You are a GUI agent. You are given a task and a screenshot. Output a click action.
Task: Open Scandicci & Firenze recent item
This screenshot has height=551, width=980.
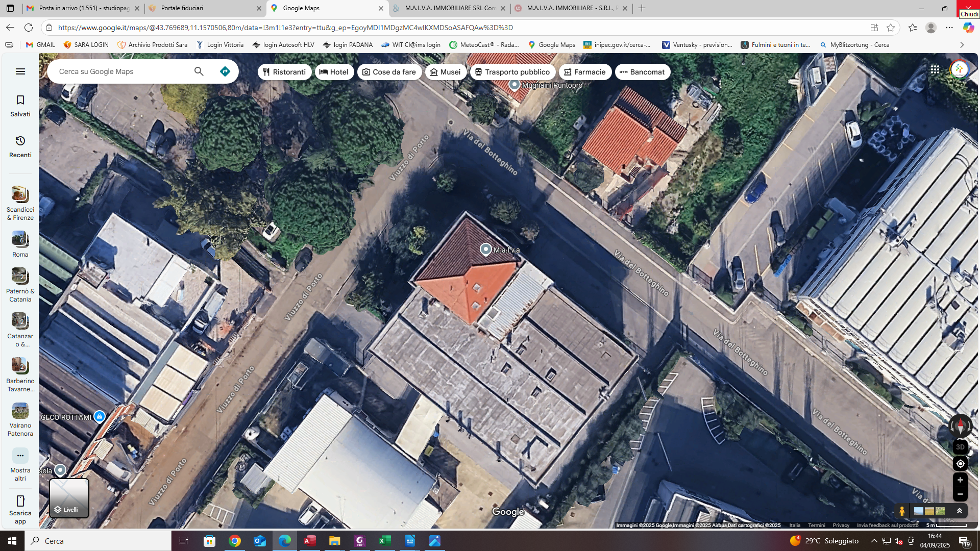click(20, 203)
